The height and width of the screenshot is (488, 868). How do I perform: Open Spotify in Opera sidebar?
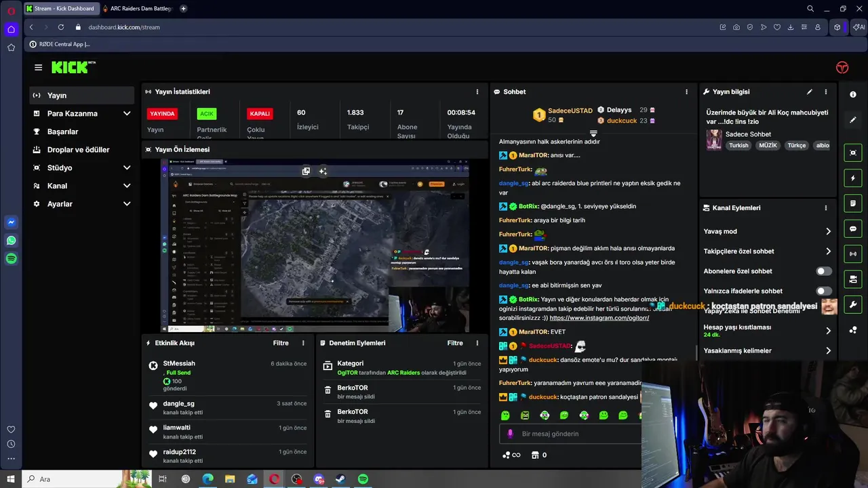(x=11, y=258)
